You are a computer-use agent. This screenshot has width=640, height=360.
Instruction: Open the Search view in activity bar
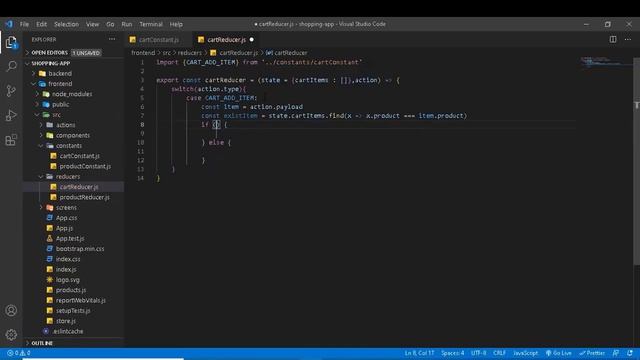pos(11,66)
